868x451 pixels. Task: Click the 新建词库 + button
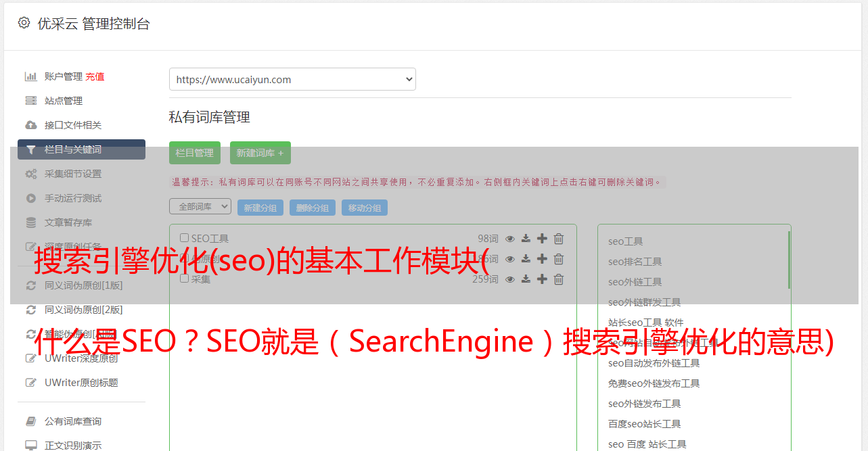click(x=260, y=153)
